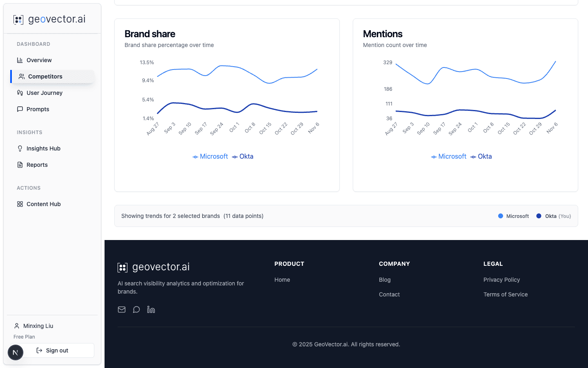Open the email icon in the footer
Viewport: 588px width, 368px height.
pos(121,310)
